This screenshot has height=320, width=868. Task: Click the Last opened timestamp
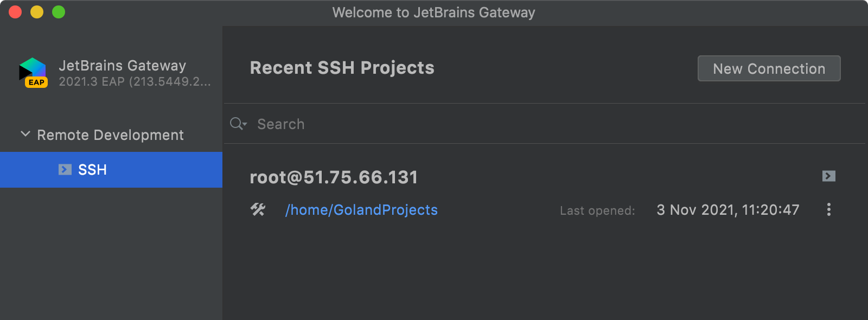[x=728, y=210]
